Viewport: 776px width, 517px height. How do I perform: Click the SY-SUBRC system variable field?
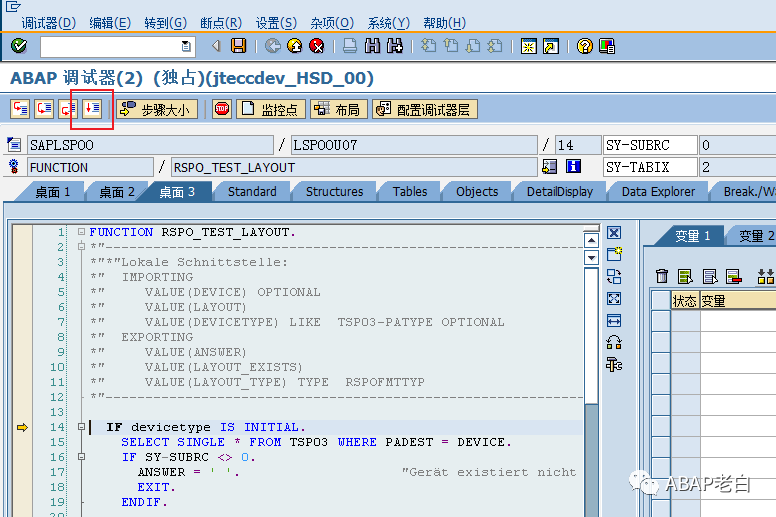pyautogui.click(x=650, y=145)
